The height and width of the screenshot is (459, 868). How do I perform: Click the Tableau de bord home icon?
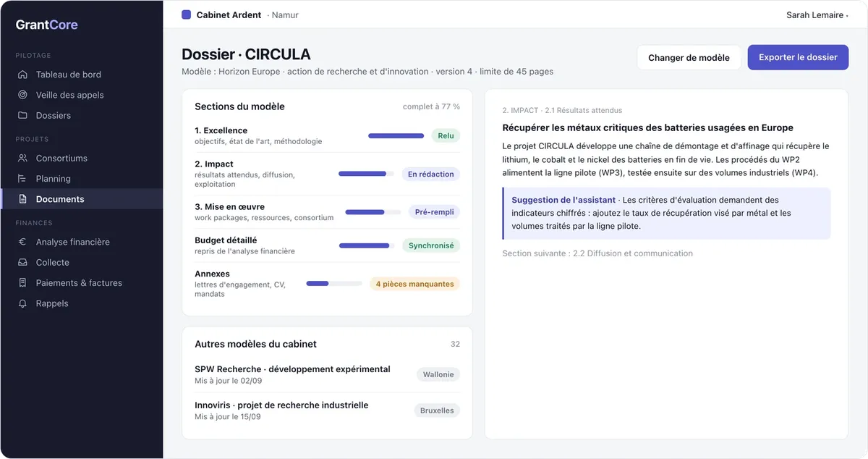pos(22,75)
